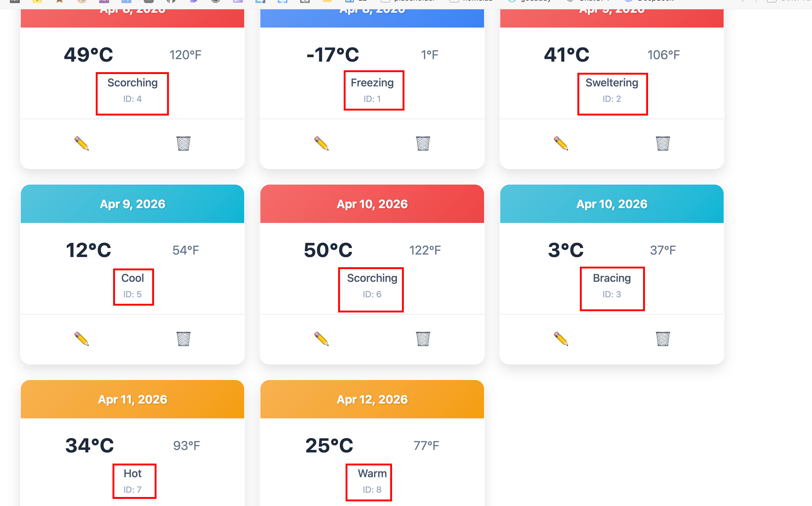Edit the Freezing -17°C forecast
This screenshot has width=812, height=506.
(321, 144)
